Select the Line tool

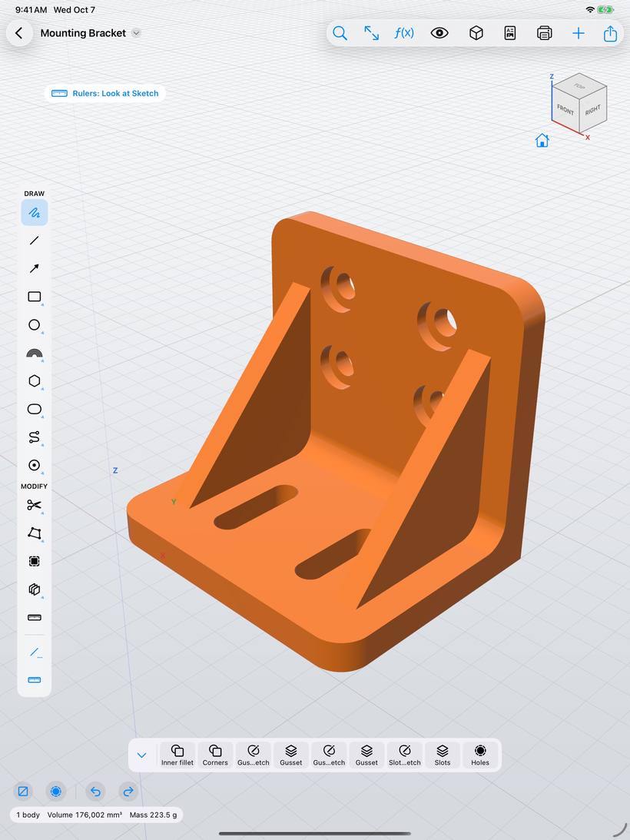click(35, 241)
